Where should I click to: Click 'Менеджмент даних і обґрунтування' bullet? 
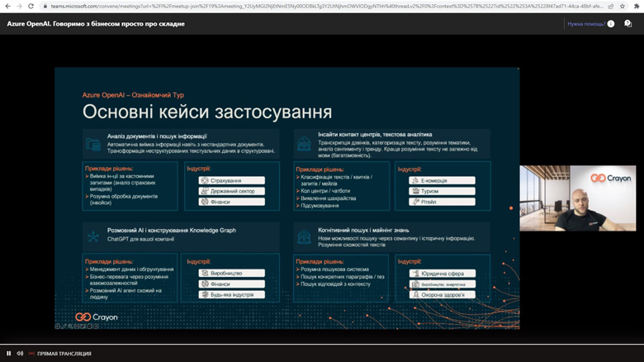point(132,269)
